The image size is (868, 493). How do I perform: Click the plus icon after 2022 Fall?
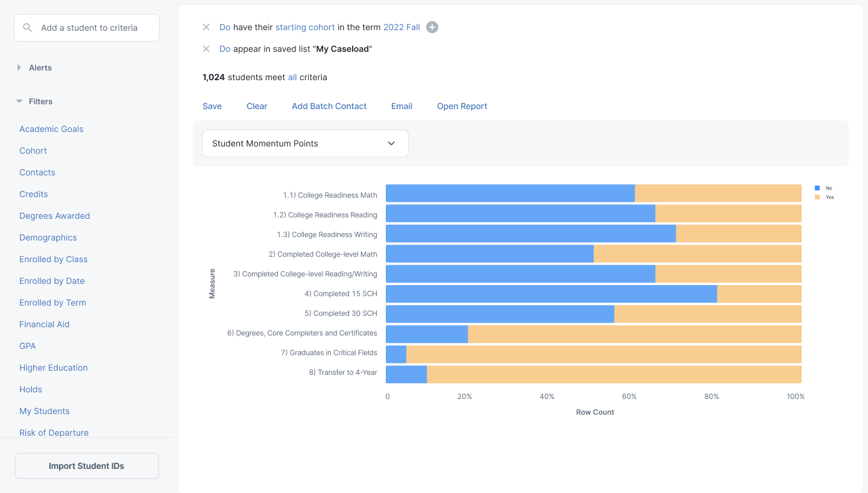432,27
